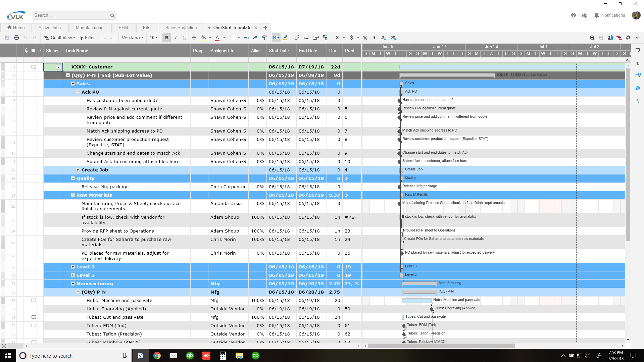Click the wrap text icon
The image size is (644, 362).
click(x=246, y=38)
